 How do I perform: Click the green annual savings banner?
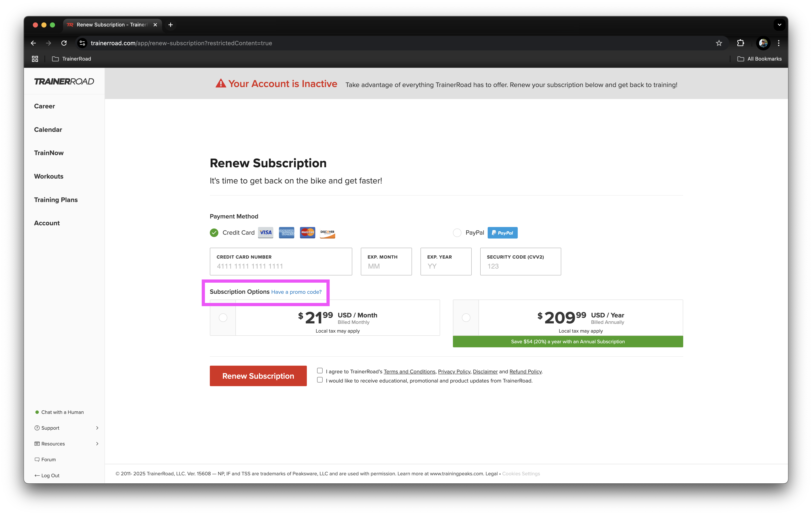(x=568, y=342)
